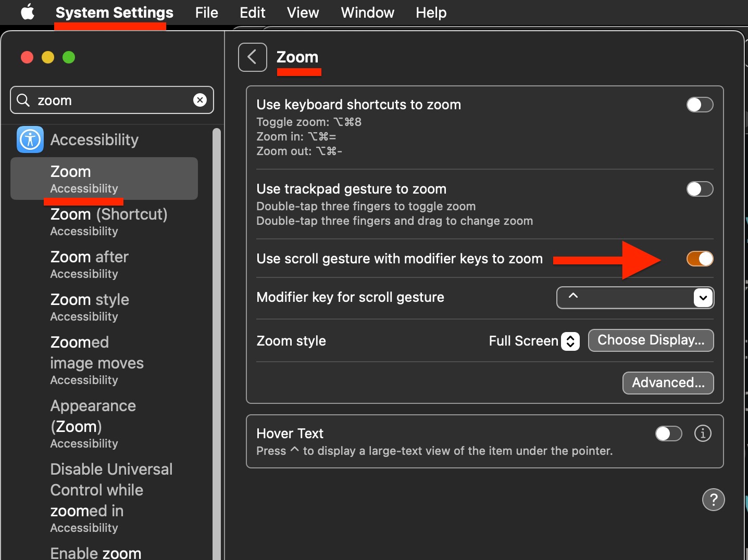Click the magnifying glass search icon

[x=23, y=100]
